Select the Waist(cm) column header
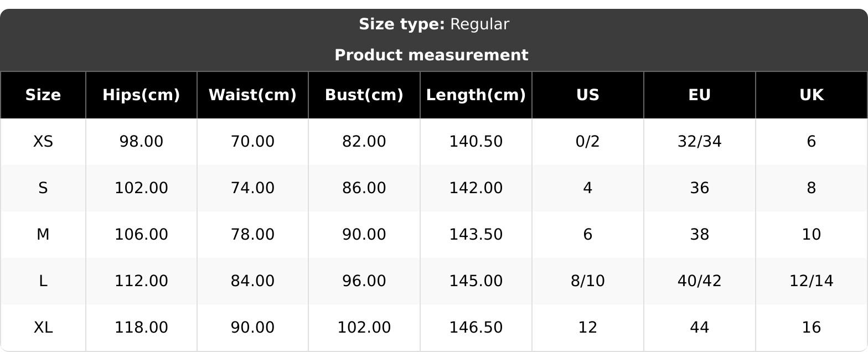This screenshot has width=868, height=352. pyautogui.click(x=252, y=95)
